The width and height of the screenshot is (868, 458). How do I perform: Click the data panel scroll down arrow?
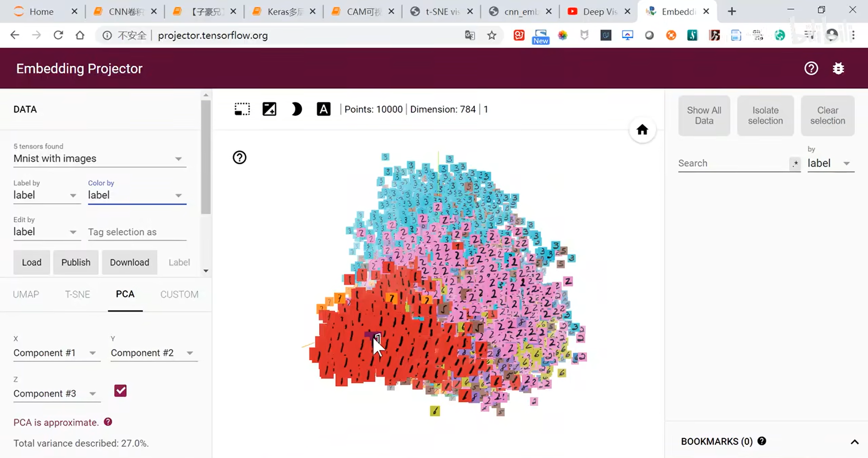pyautogui.click(x=206, y=271)
